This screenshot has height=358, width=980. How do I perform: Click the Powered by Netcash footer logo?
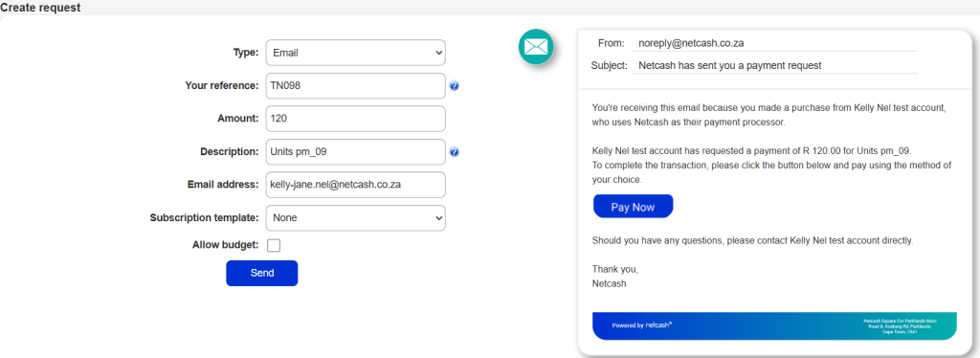click(642, 325)
